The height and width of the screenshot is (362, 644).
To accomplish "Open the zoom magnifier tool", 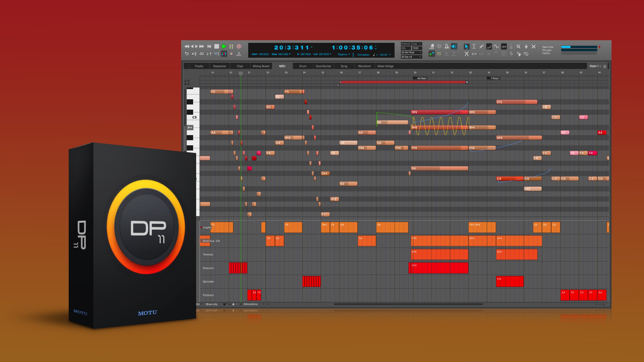I will point(519,46).
